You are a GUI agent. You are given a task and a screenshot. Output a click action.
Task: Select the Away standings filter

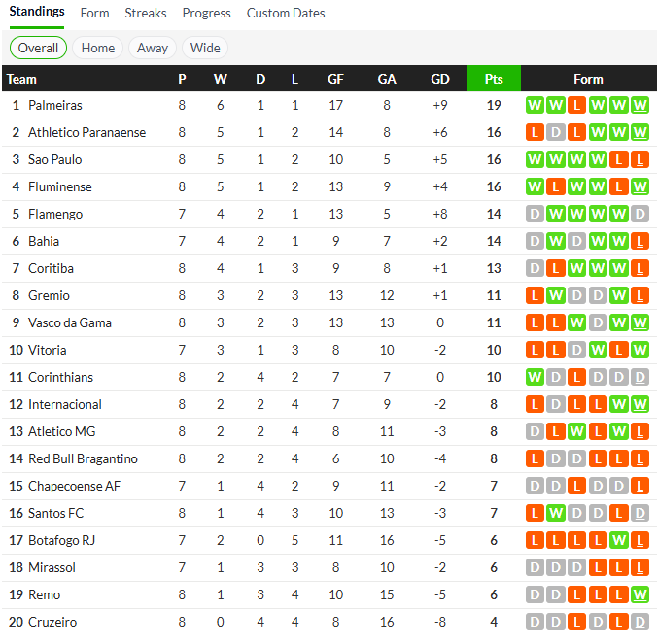153,48
